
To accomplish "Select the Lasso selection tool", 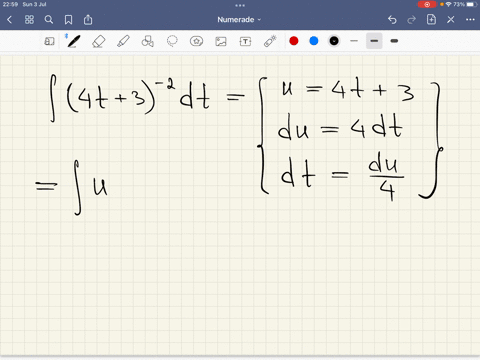I will [172, 41].
